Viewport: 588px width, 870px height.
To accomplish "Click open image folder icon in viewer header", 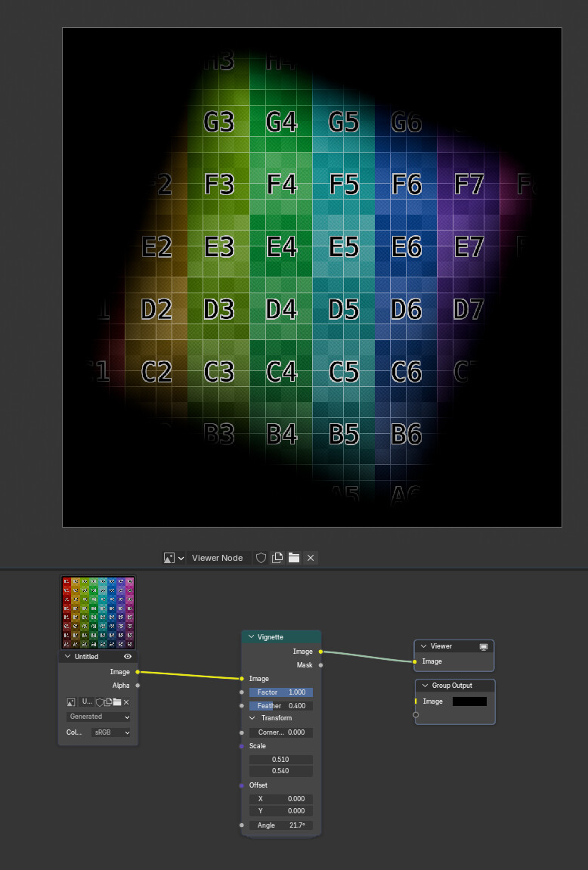I will [294, 558].
